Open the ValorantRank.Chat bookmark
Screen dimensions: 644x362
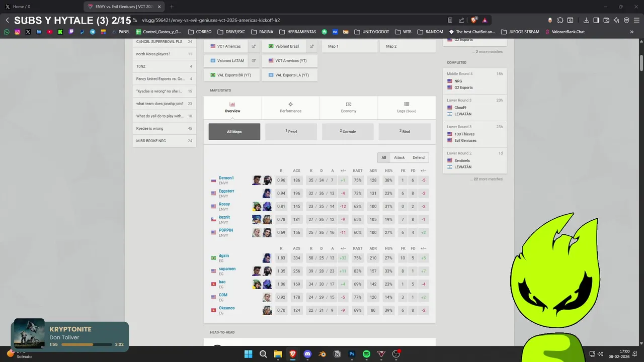pyautogui.click(x=565, y=32)
